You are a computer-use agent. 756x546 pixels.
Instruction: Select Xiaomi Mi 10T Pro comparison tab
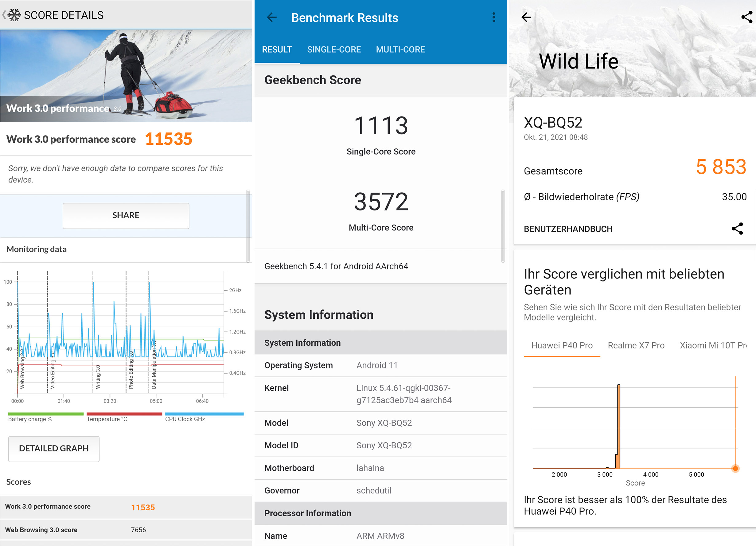[x=713, y=346]
